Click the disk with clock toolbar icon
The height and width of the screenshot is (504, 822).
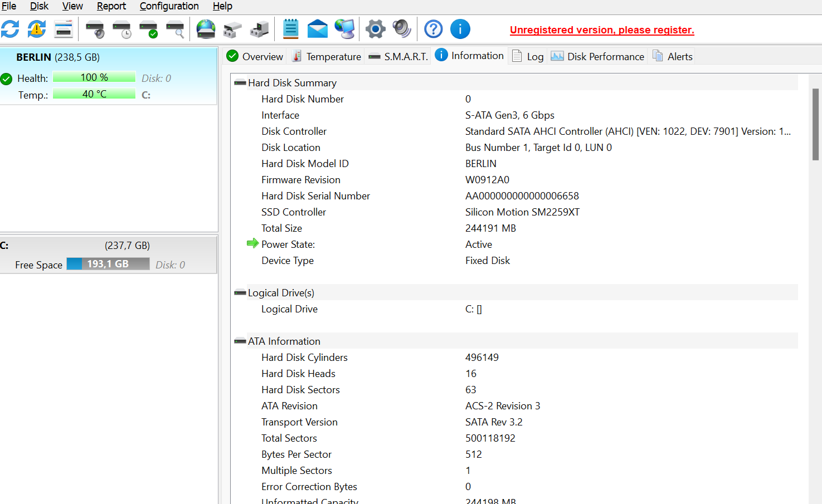pyautogui.click(x=121, y=29)
